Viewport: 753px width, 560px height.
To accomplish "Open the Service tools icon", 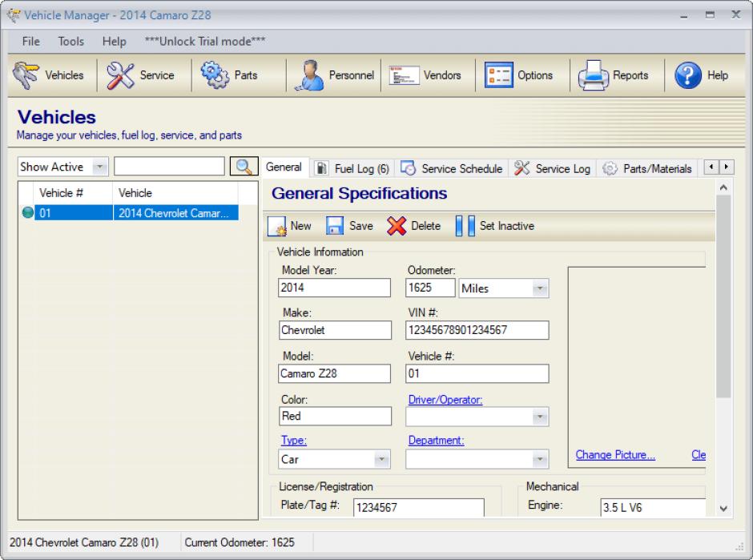I will pyautogui.click(x=120, y=75).
